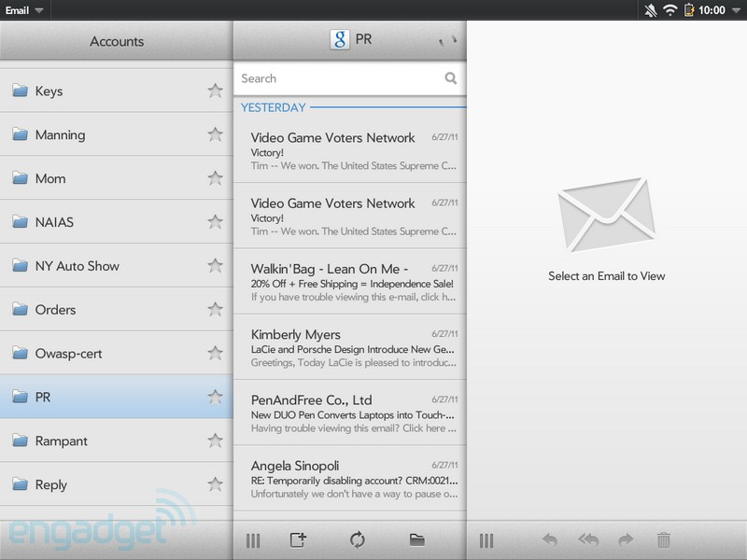Open the NY Auto Show folder
Screen dimensions: 747x560
[x=116, y=266]
